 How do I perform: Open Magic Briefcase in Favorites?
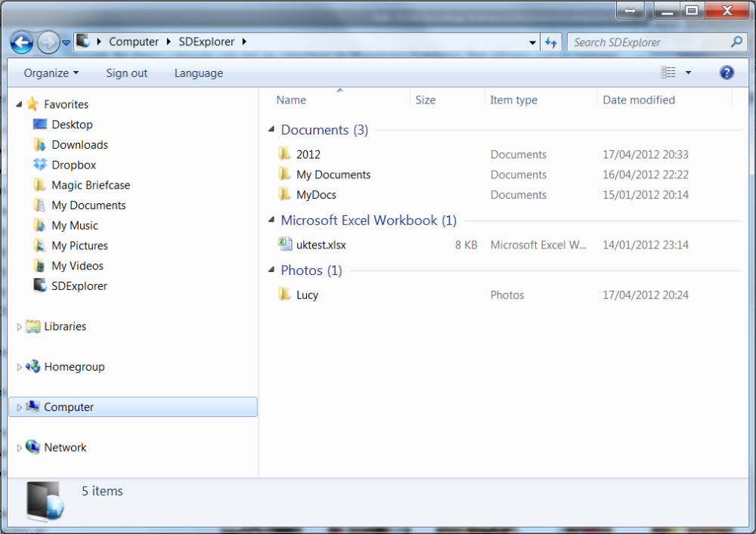pyautogui.click(x=91, y=185)
